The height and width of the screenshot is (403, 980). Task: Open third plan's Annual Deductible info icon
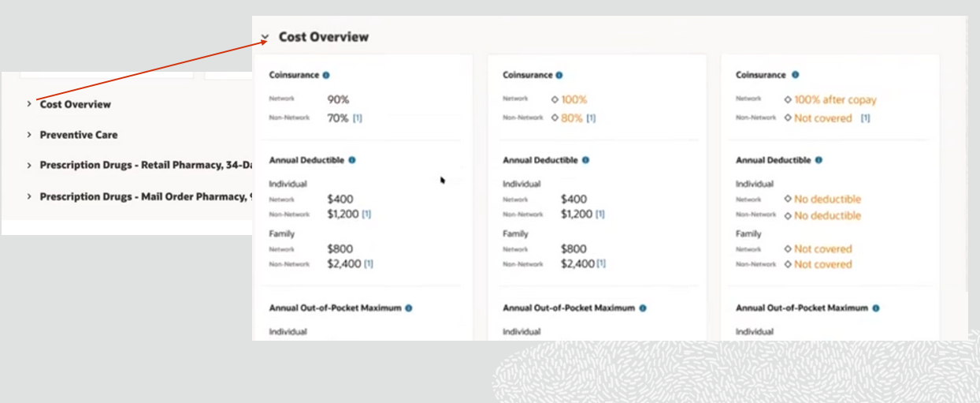click(x=819, y=160)
